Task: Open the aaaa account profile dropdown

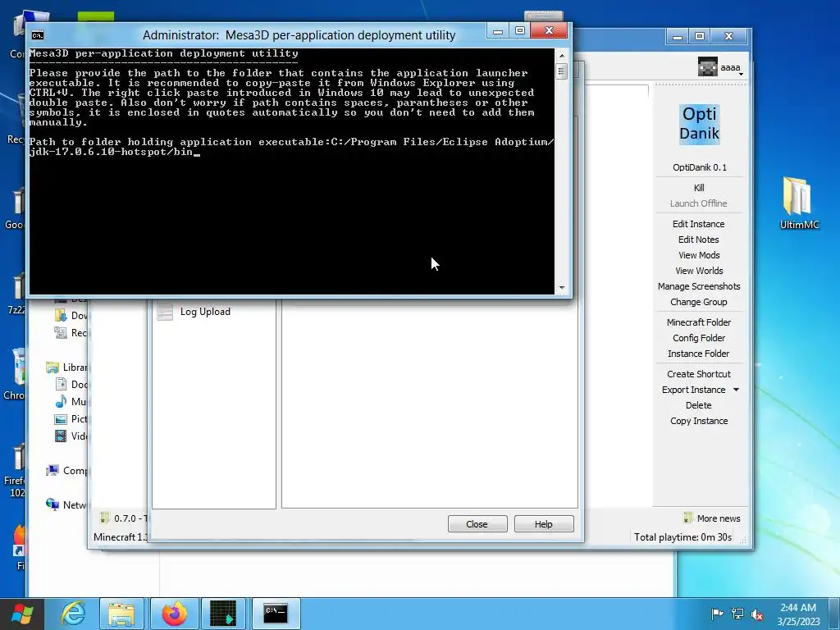Action: (x=721, y=67)
